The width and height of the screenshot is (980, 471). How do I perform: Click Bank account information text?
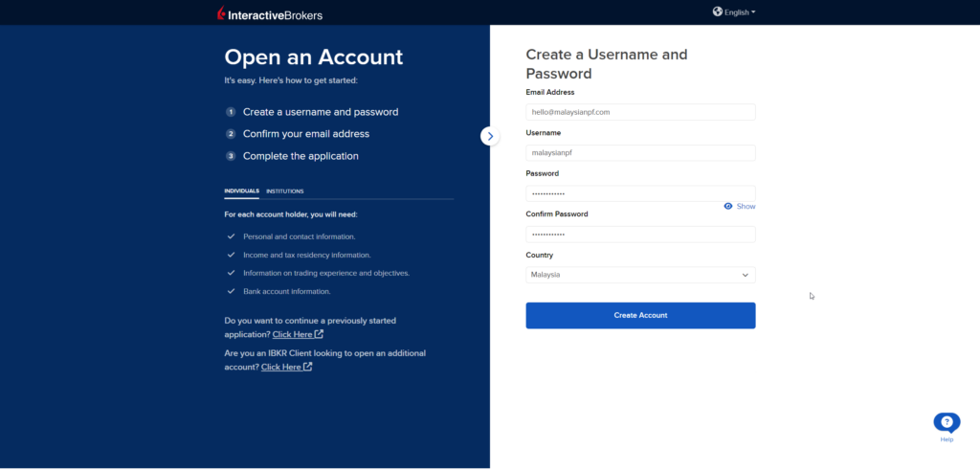click(x=287, y=291)
